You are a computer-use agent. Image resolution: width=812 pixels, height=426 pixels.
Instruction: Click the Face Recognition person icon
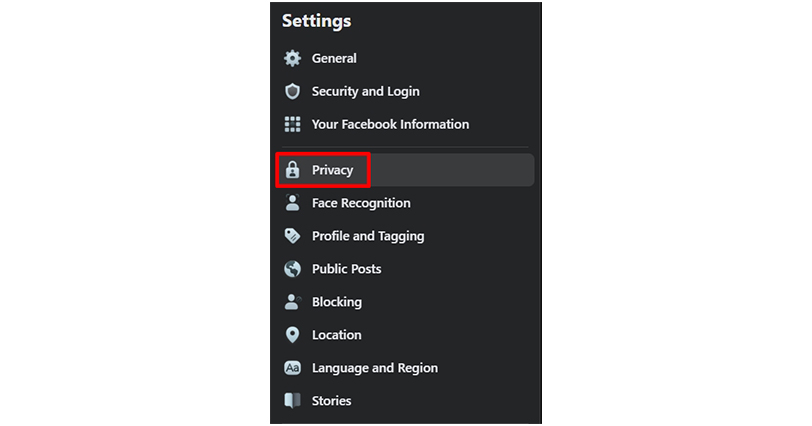[x=292, y=203]
